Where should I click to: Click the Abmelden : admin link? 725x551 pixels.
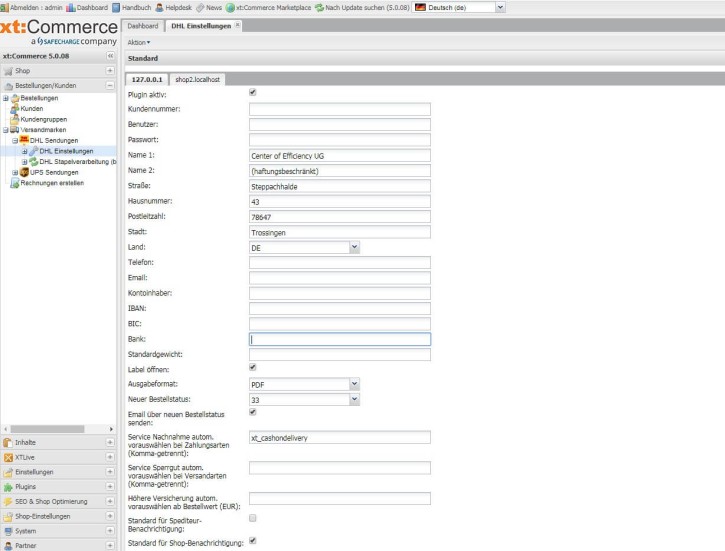click(x=36, y=7)
